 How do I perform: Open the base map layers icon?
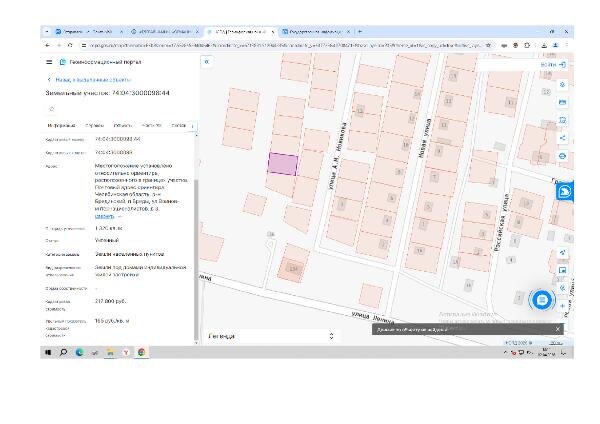[562, 102]
